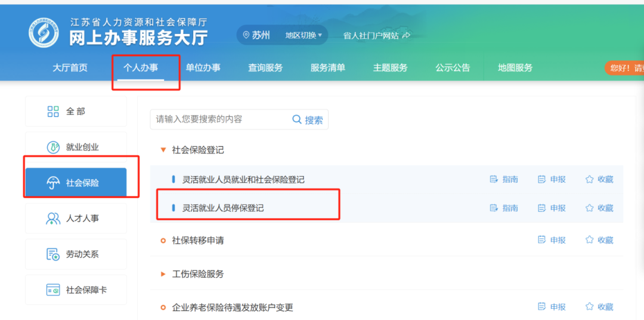Click the 劳动关系 document icon
The image size is (644, 320).
click(x=53, y=254)
